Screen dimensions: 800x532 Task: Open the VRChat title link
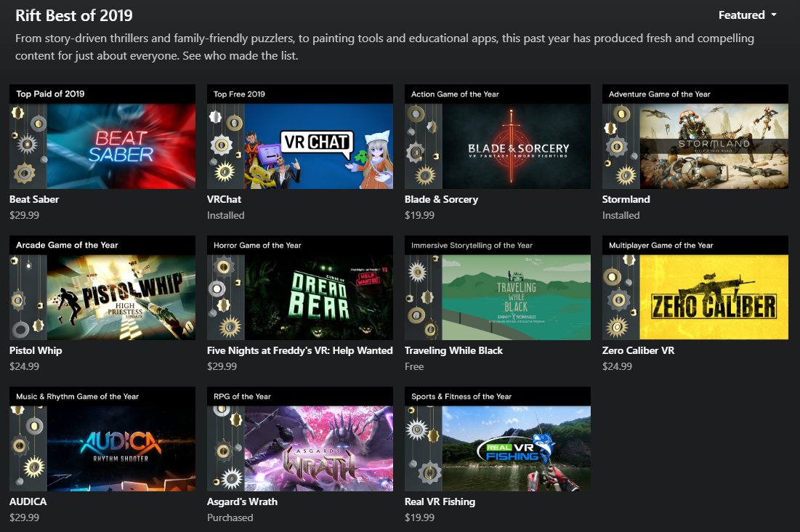(224, 199)
